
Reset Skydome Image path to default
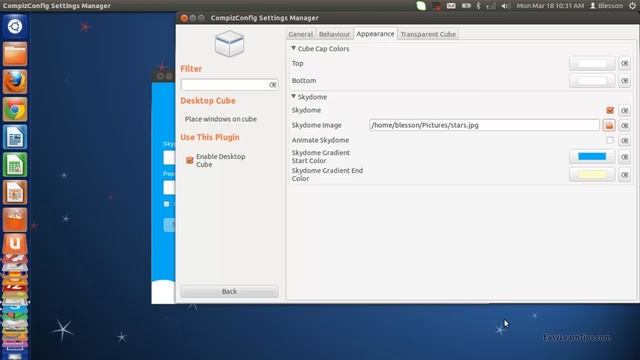(x=624, y=125)
